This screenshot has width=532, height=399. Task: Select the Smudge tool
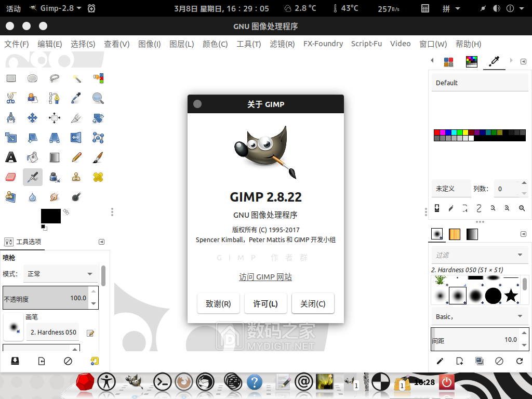point(54,197)
